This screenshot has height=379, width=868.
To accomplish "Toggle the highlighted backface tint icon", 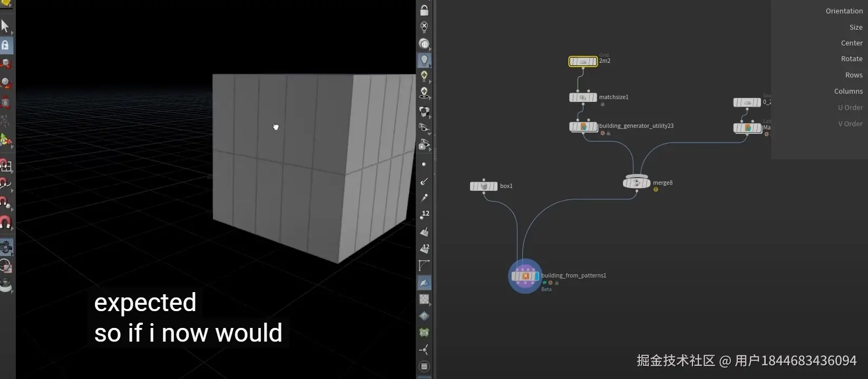I will click(424, 283).
